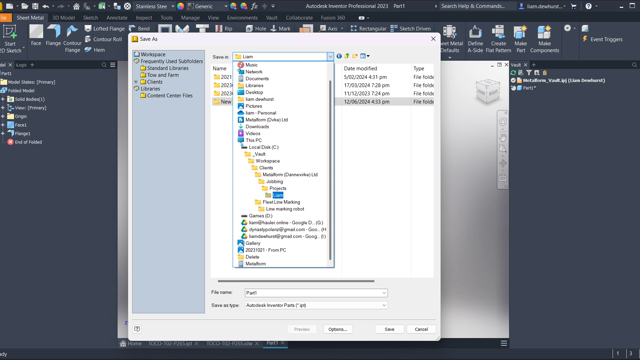The image size is (640, 360).
Task: Click the Options... button
Action: 338,329
